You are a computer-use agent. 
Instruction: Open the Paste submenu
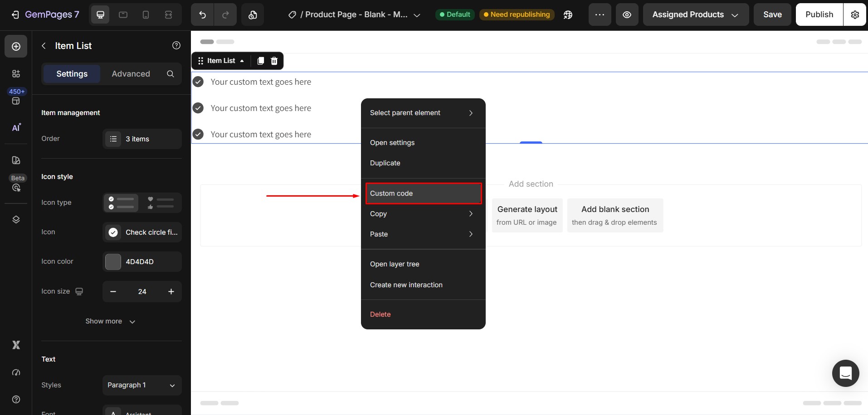pos(423,234)
